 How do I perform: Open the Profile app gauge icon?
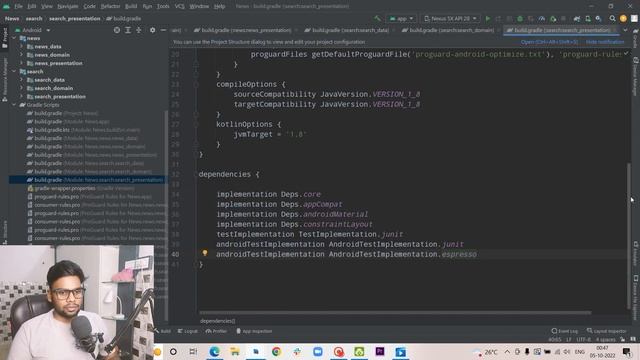[541, 18]
